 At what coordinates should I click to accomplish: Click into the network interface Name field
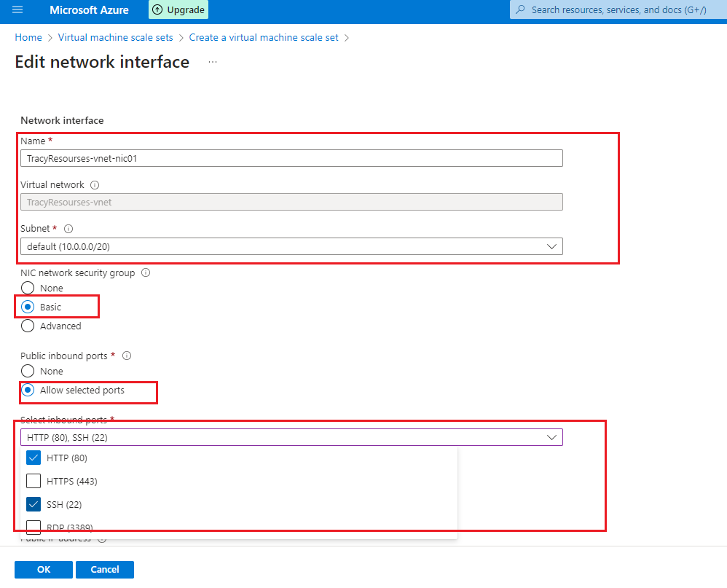coord(291,158)
